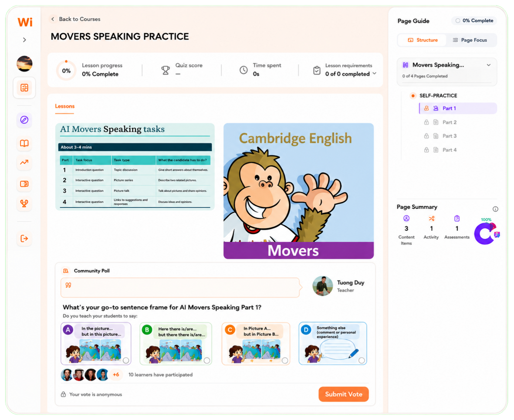Open the user profile avatar in sidebar
This screenshot has height=420, width=514.
(24, 64)
